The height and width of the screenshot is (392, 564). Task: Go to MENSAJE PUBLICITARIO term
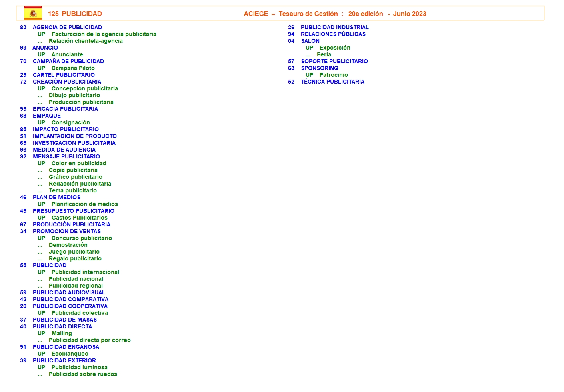click(66, 156)
